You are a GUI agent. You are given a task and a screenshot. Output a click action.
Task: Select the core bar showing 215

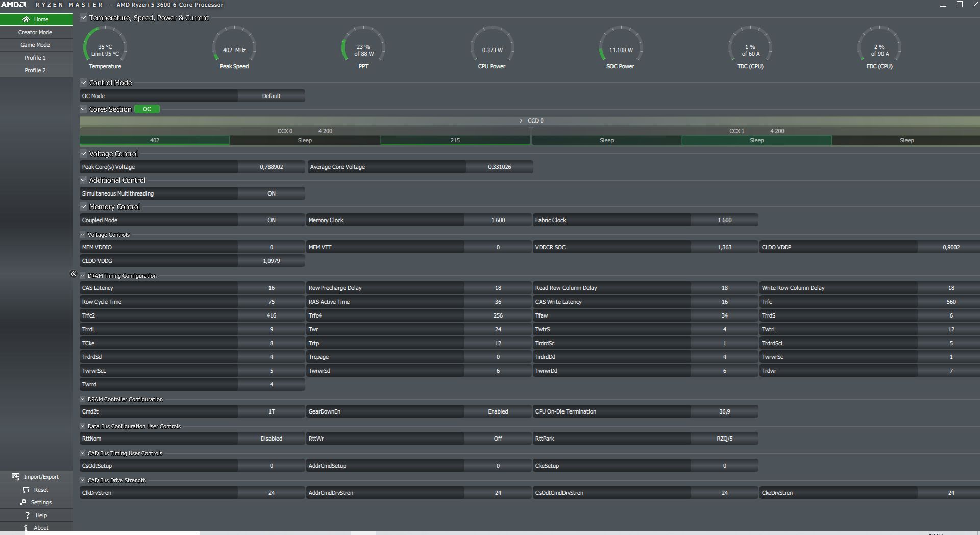pyautogui.click(x=455, y=140)
